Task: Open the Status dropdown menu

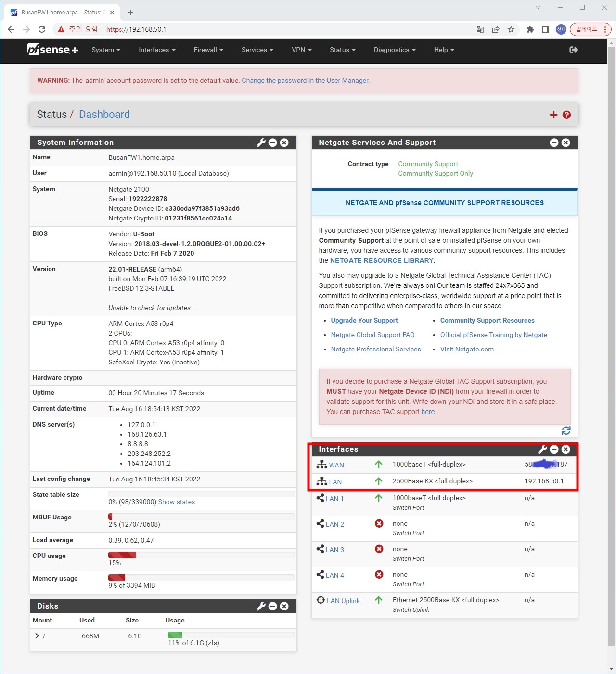Action: (343, 50)
